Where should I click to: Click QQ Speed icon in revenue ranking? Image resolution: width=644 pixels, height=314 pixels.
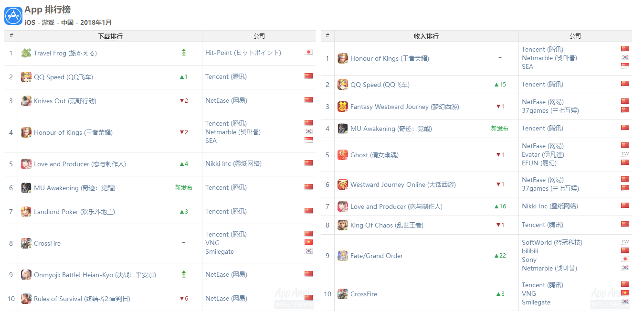(343, 85)
